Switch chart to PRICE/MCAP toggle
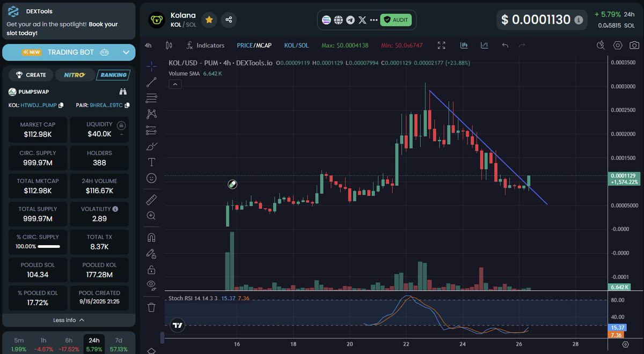The image size is (644, 354). pyautogui.click(x=254, y=46)
